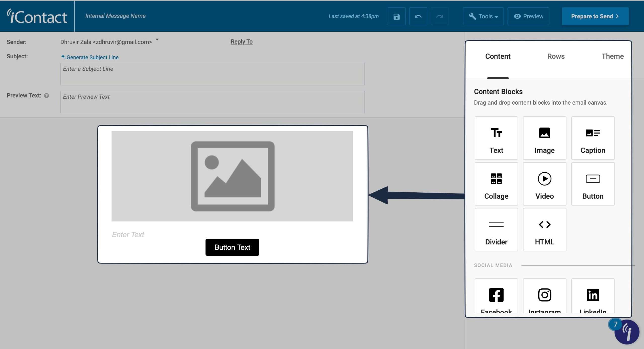Select the Image content block
This screenshot has width=644, height=349.
pos(544,138)
